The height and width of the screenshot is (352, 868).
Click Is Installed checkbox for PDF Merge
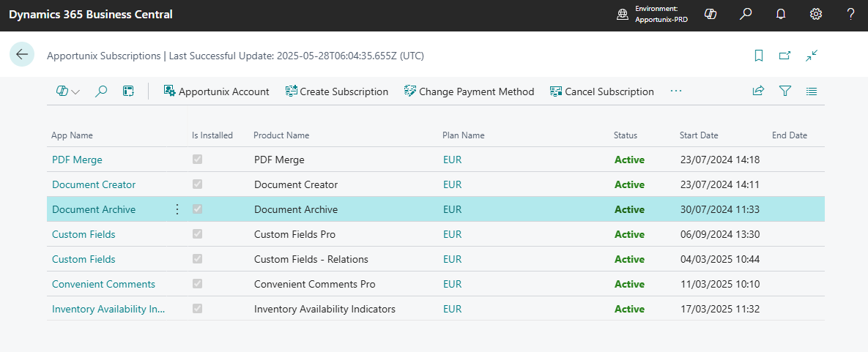(197, 160)
